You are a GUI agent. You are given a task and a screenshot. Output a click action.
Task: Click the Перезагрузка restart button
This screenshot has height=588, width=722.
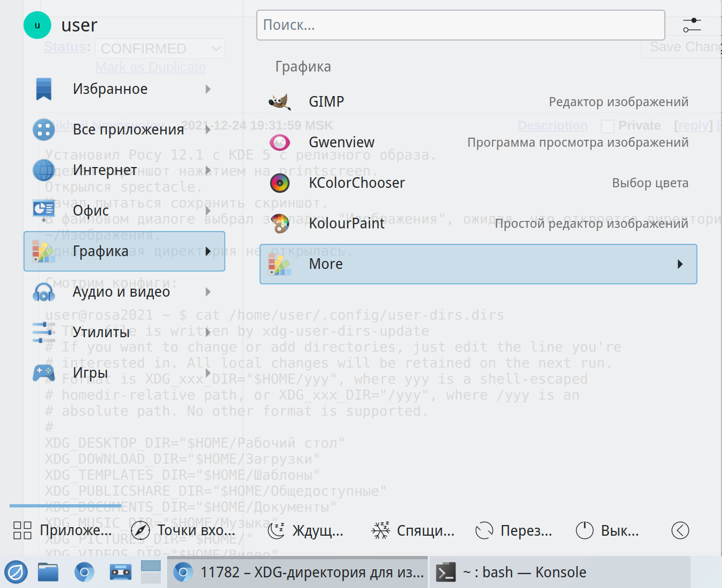tap(514, 530)
